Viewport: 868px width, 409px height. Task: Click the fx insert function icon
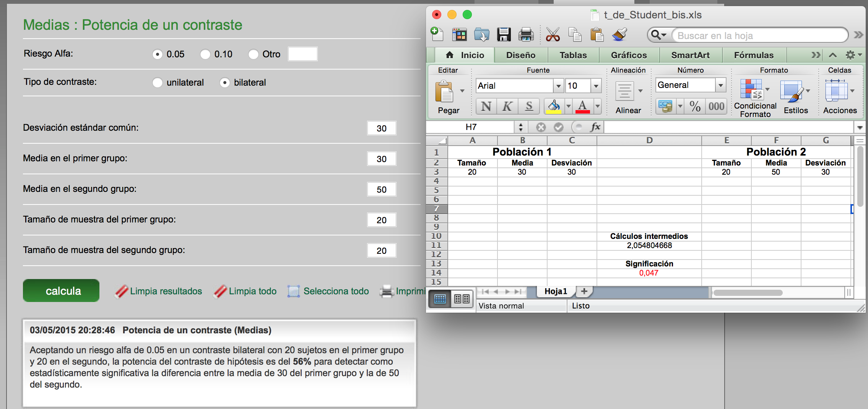coord(595,127)
